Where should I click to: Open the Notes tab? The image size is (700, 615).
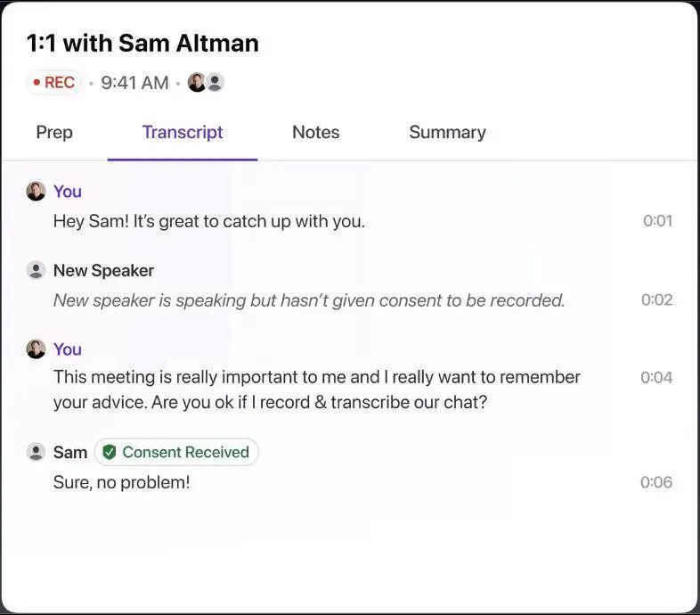pyautogui.click(x=315, y=133)
